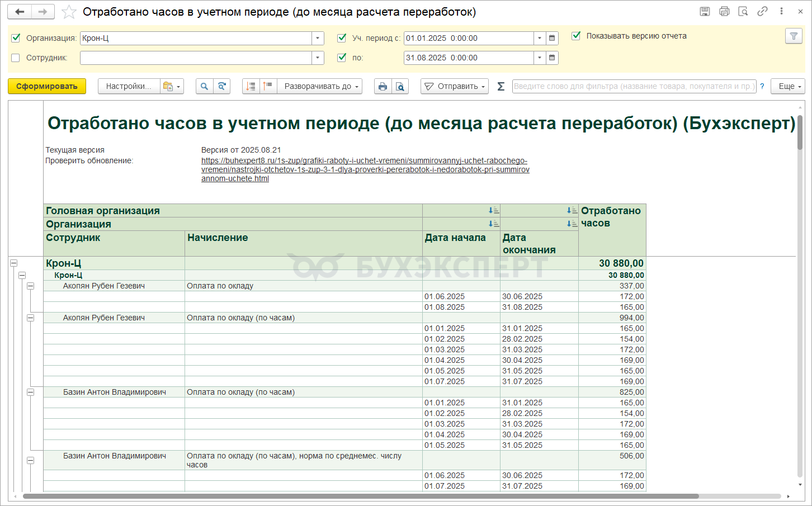
Task: Open the 'Разворачивать до' dropdown
Action: click(319, 86)
